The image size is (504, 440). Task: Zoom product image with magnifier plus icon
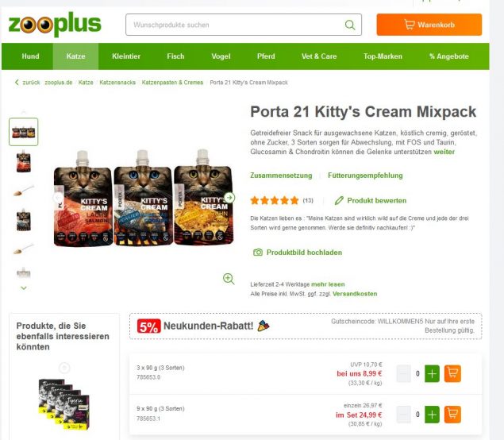coord(229,279)
